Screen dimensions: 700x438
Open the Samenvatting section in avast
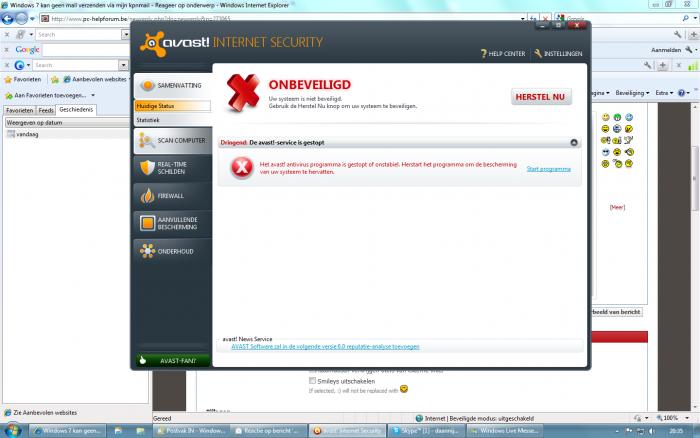coord(173,85)
